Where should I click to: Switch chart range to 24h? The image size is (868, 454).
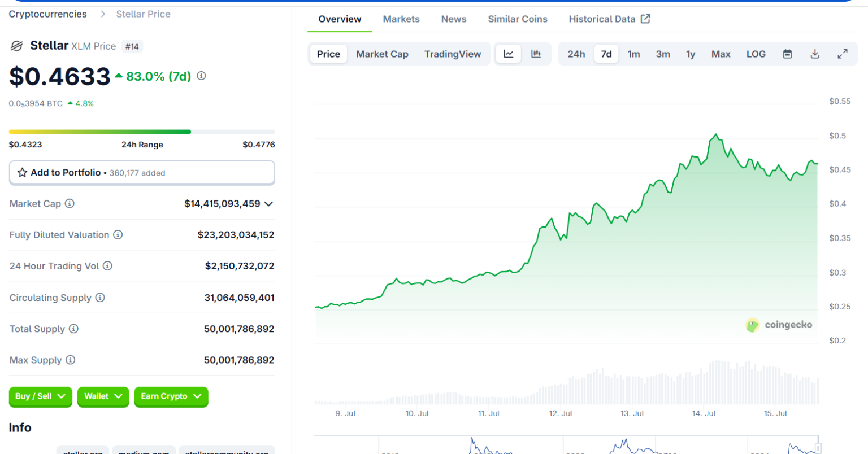576,53
